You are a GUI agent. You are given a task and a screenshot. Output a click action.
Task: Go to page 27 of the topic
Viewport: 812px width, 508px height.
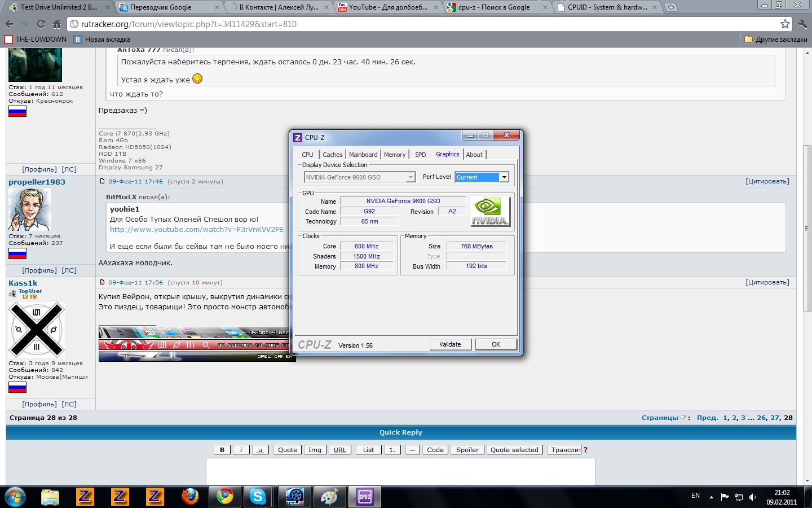775,418
